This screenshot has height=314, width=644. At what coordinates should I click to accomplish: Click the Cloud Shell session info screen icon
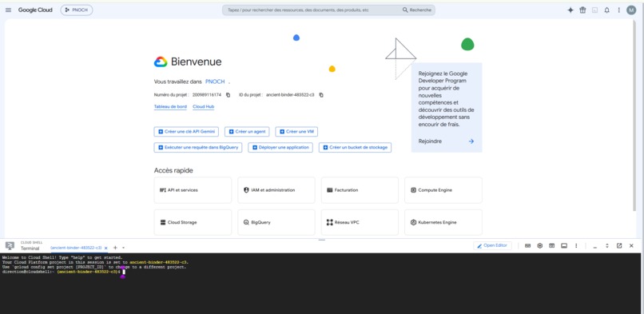pos(564,245)
